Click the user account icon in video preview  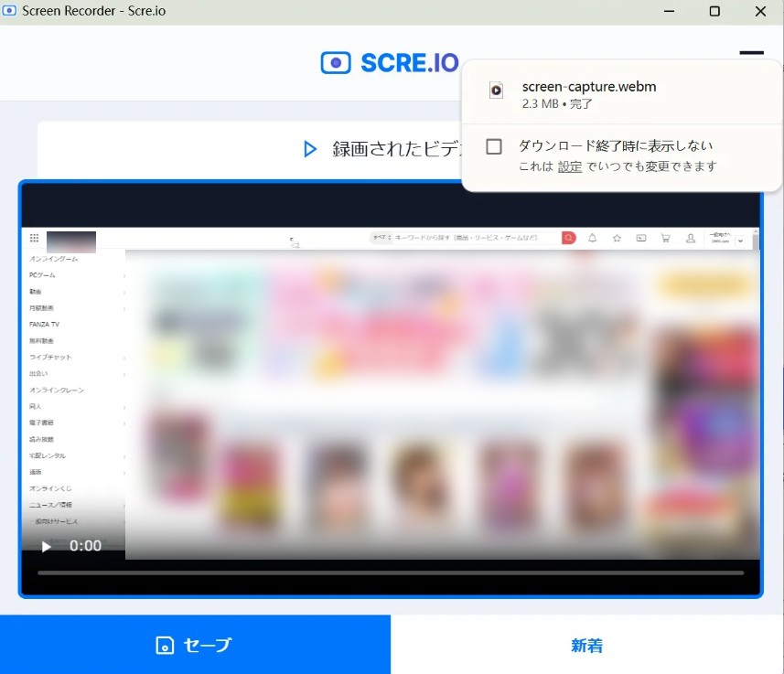tap(690, 238)
